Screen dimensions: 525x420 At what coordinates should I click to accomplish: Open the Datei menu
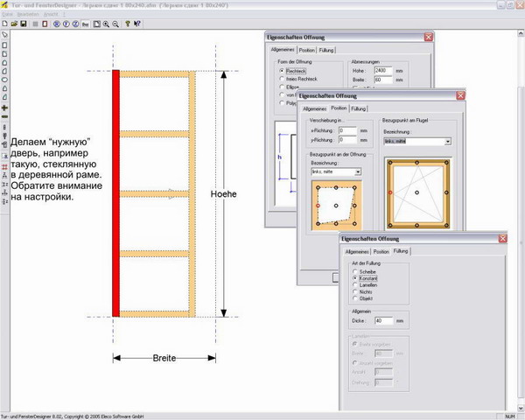point(8,15)
